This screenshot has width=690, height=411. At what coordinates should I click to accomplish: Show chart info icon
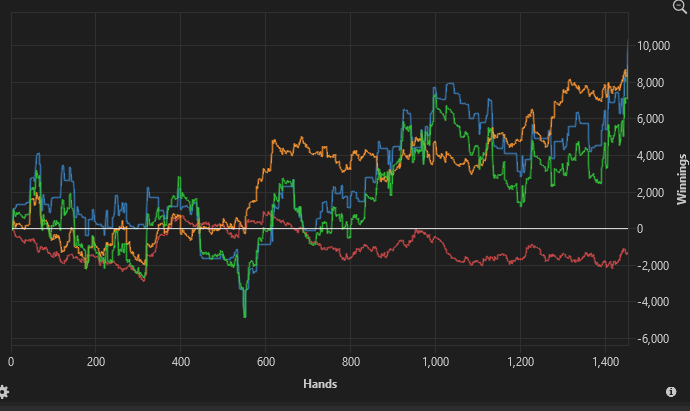point(671,392)
